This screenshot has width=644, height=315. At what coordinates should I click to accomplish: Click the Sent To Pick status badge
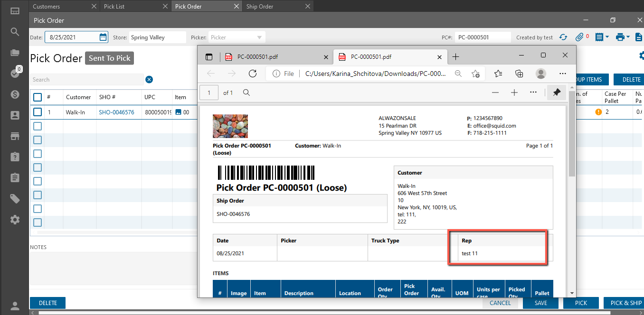pyautogui.click(x=110, y=58)
